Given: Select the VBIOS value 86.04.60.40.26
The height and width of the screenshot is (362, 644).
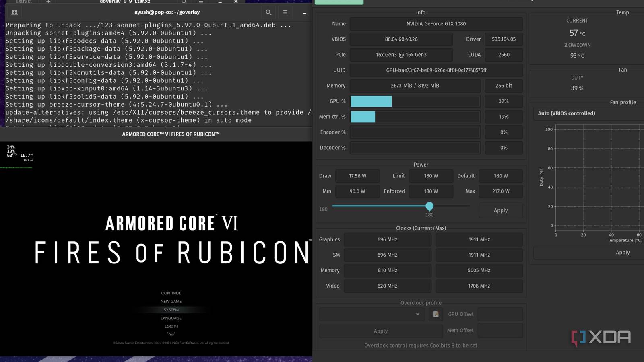Looking at the screenshot, I should 401,39.
